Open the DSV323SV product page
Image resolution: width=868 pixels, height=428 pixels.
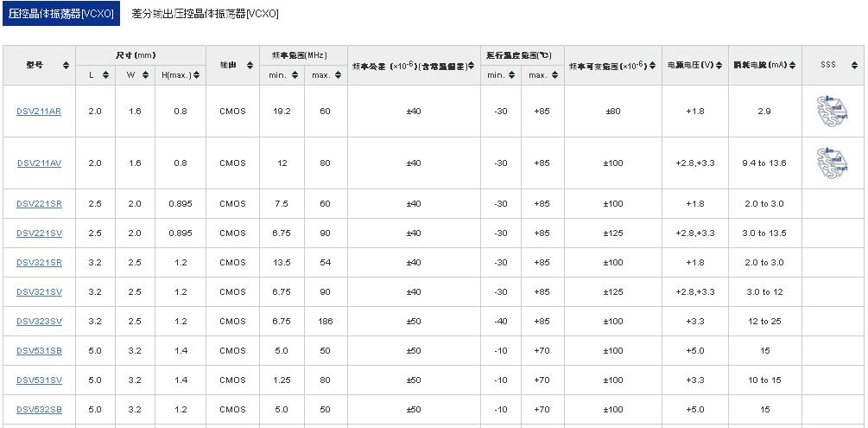point(39,322)
